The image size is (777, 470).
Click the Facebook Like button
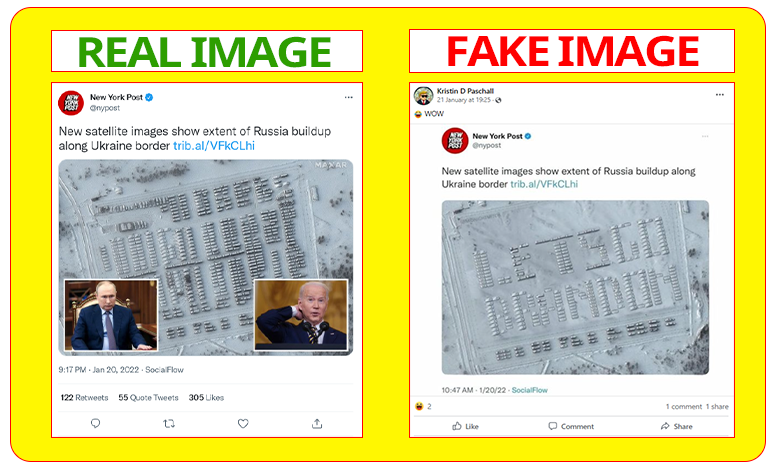click(x=465, y=426)
